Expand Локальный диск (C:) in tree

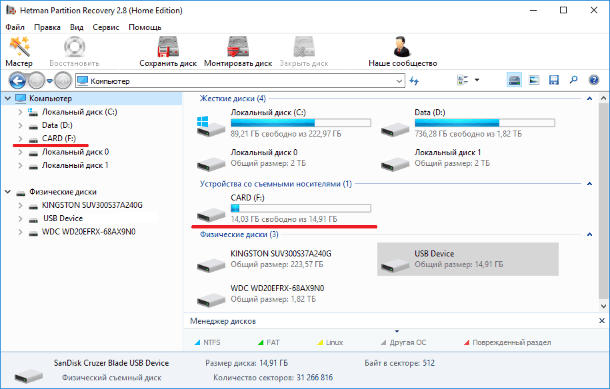point(20,112)
